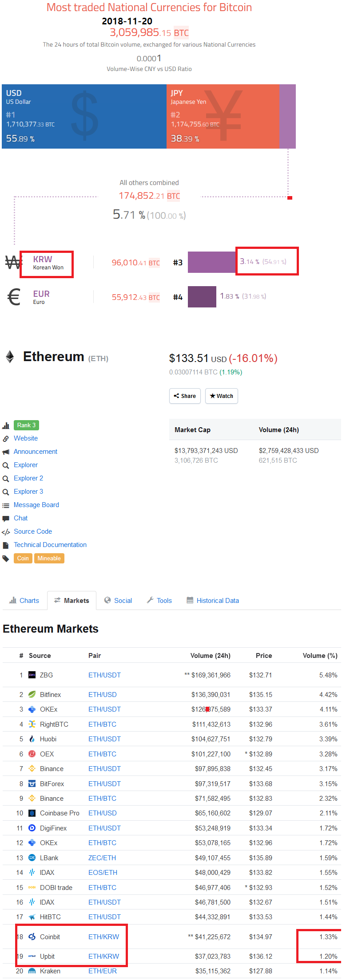Click the tag icon beside Coin label
The image size is (346, 980).
tap(6, 559)
